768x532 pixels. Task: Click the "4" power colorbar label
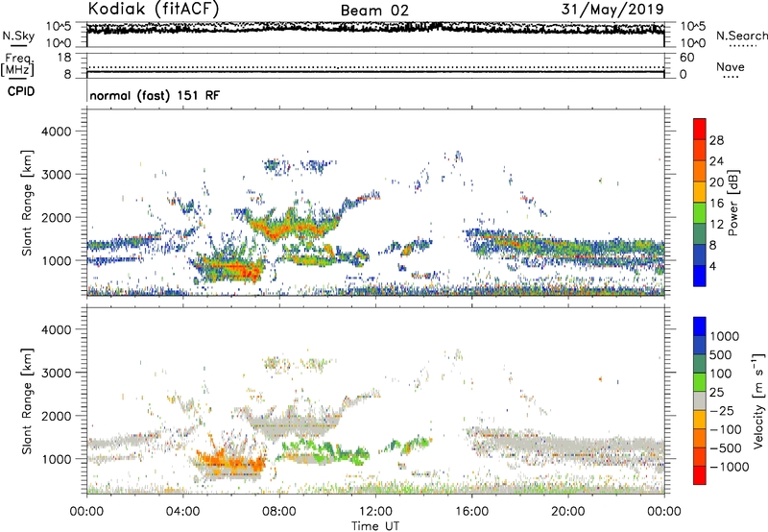coord(712,266)
